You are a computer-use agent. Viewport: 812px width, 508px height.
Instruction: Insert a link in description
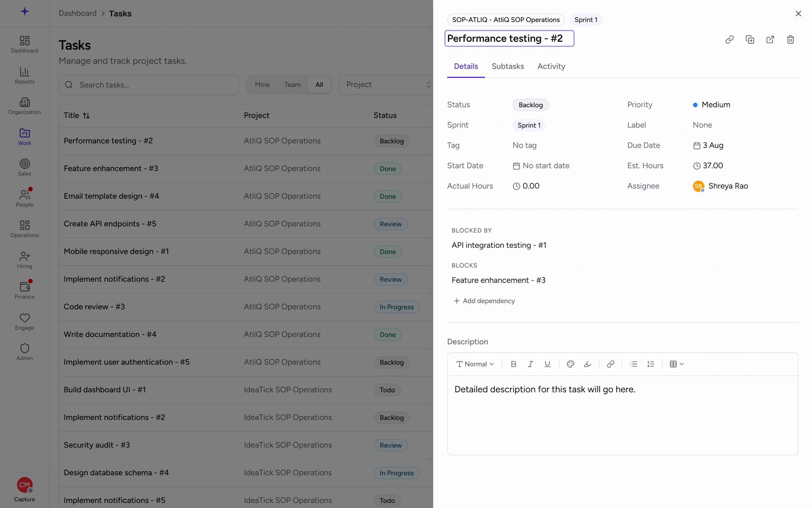click(611, 364)
